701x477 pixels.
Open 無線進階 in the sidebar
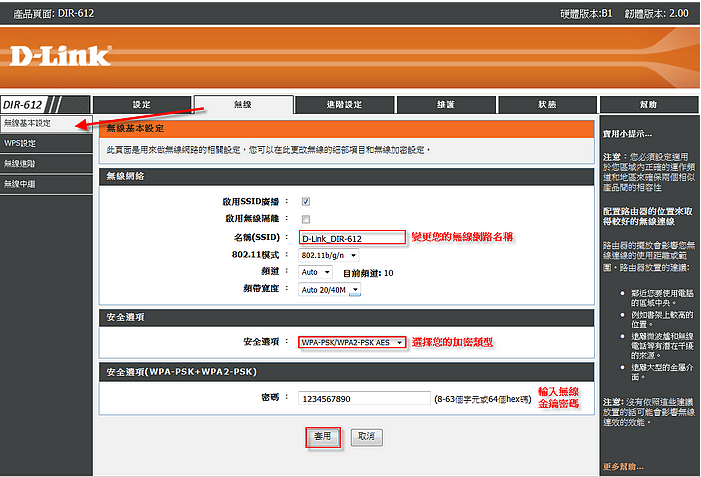pyautogui.click(x=46, y=164)
